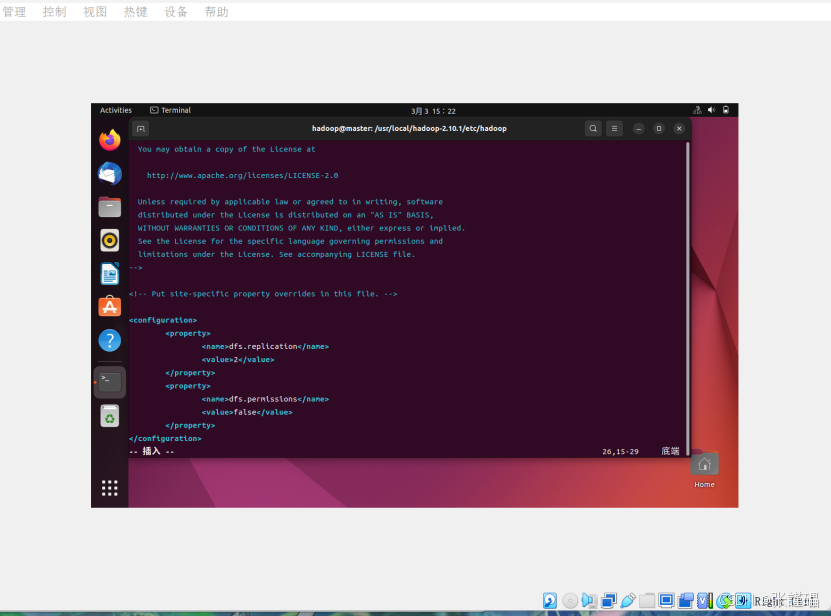Click the recording status icon in VirtualBox

pos(685,601)
